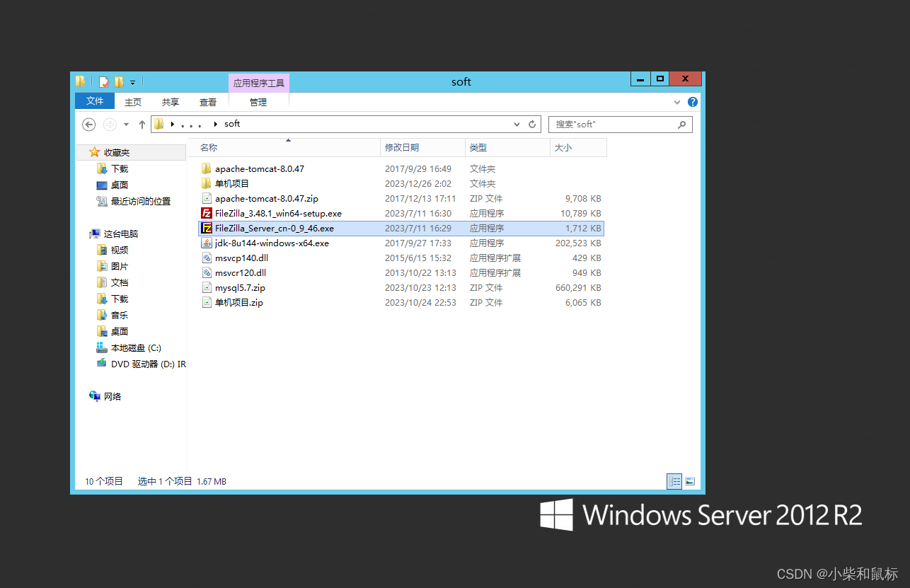Screen dimensions: 910x588
Task: Switch to the 主页 ribbon tab
Action: click(133, 102)
